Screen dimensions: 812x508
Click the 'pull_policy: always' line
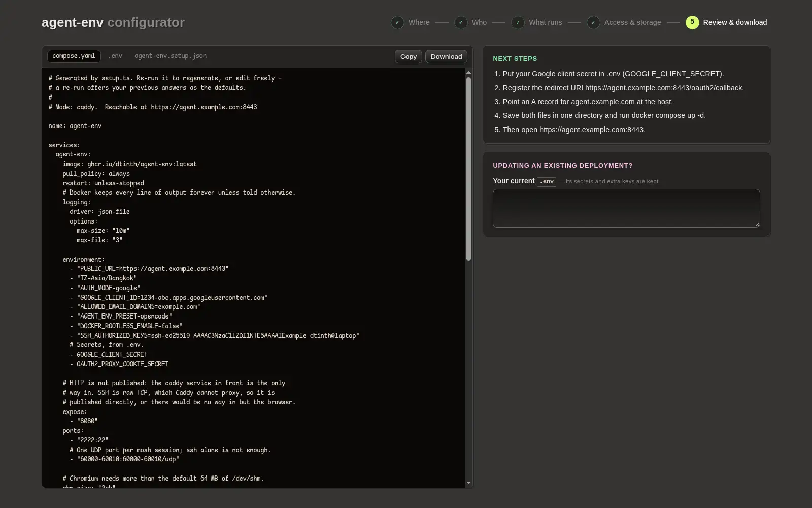click(96, 174)
